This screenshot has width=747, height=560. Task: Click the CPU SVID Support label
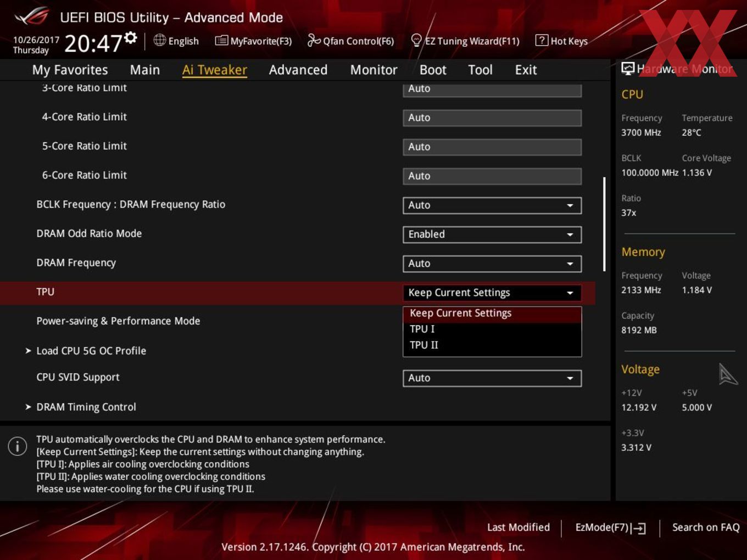(x=78, y=378)
